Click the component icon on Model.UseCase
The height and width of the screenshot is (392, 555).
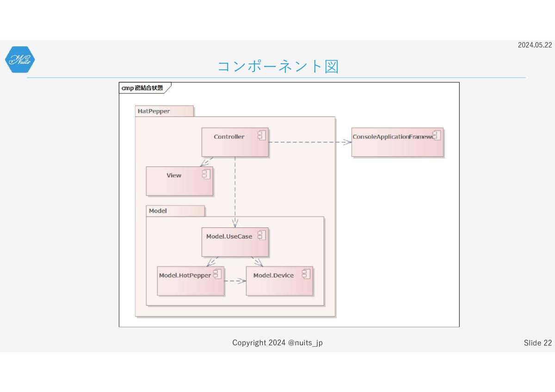point(261,235)
